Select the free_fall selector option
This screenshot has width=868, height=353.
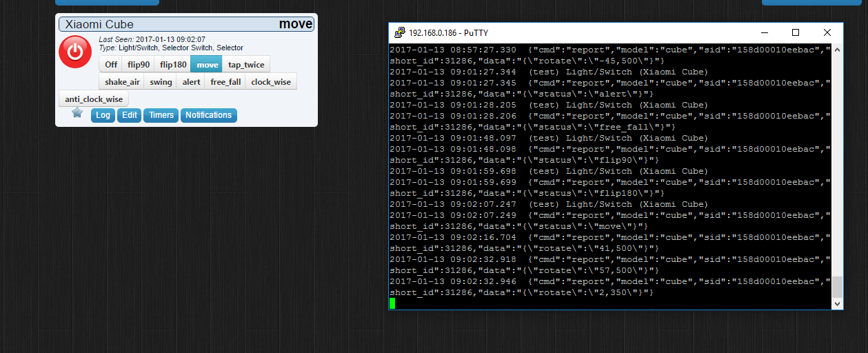point(225,82)
